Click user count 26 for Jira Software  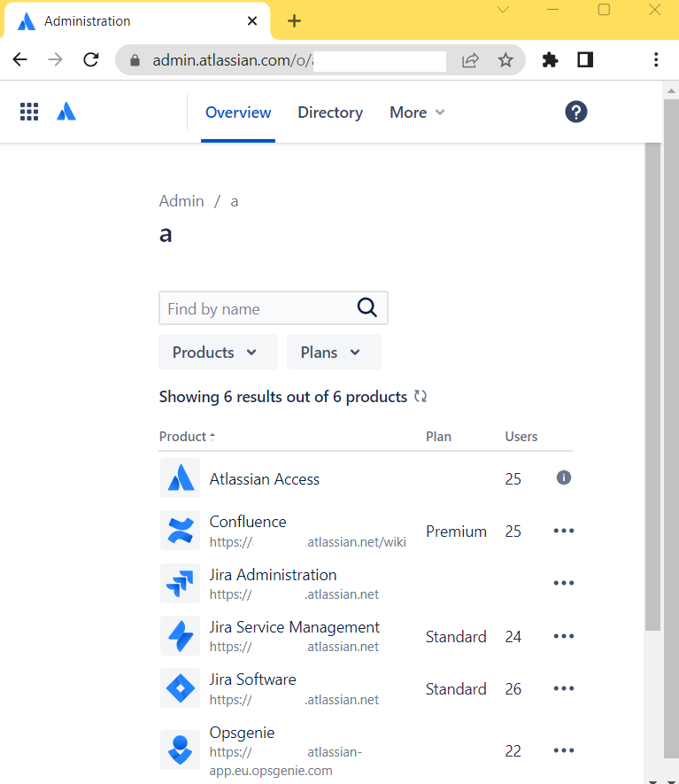513,689
